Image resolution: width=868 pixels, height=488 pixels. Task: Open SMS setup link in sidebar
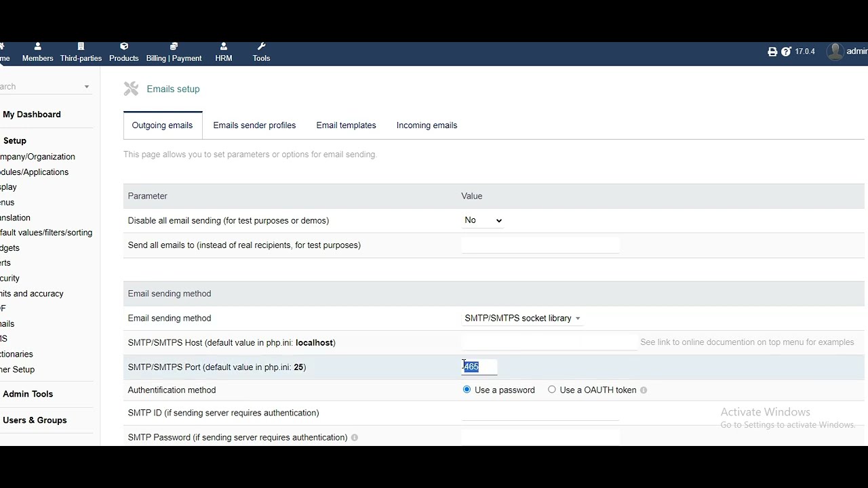3,339
